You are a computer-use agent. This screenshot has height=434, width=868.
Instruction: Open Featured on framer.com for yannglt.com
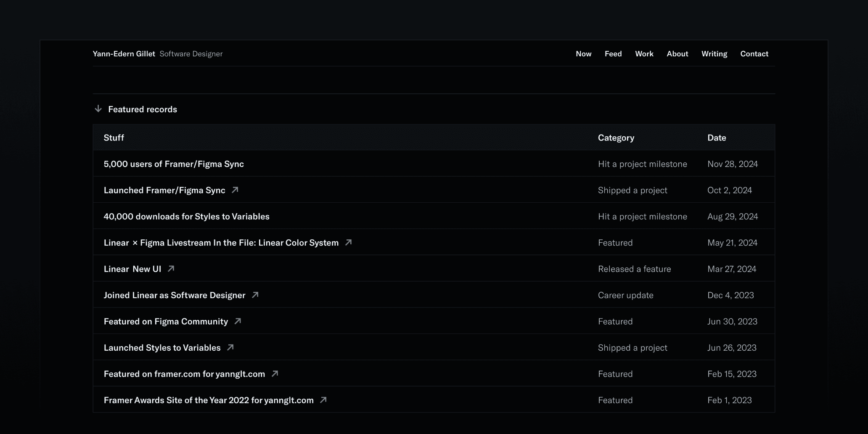[184, 374]
